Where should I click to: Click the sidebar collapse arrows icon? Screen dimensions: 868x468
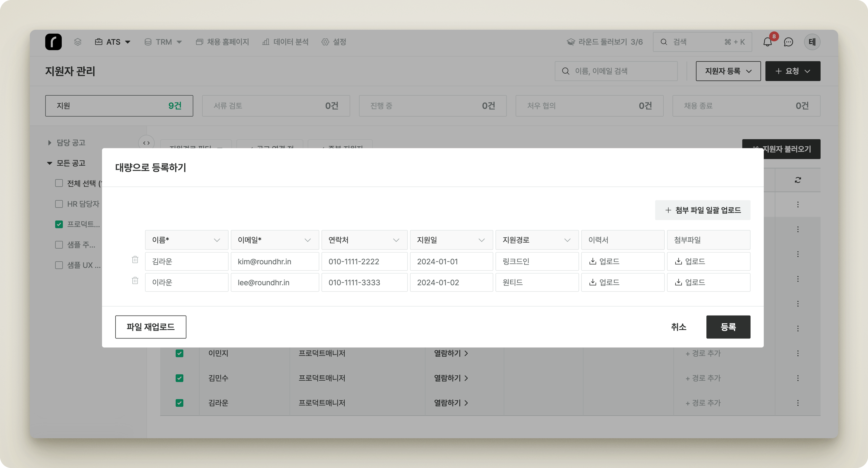click(x=146, y=143)
